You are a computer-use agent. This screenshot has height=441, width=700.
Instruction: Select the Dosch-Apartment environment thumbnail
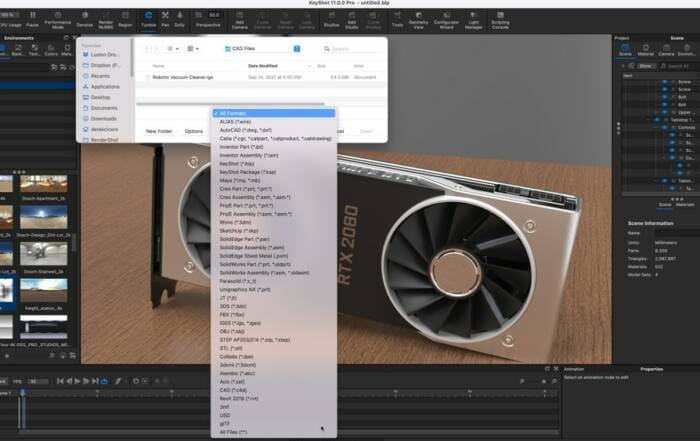tap(44, 184)
